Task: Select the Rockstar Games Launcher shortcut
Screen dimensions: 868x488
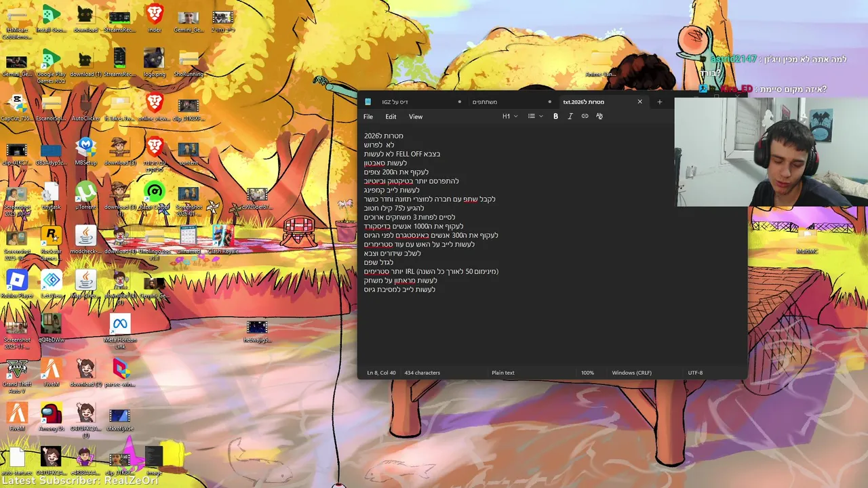Action: [x=51, y=243]
